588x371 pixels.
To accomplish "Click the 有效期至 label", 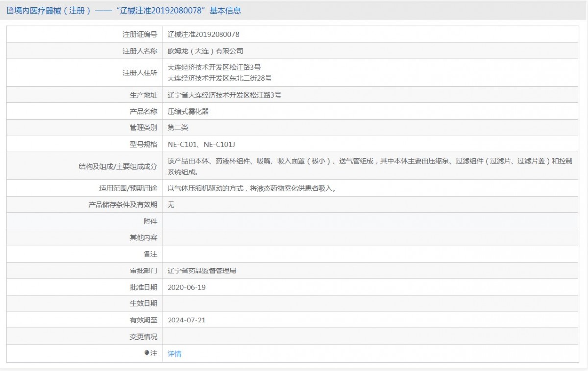I will click(x=144, y=320).
